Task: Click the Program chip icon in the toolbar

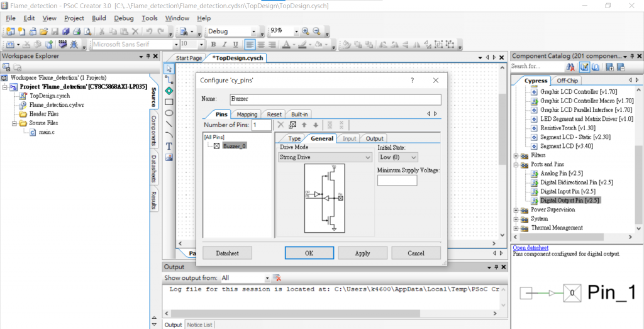Action: (63, 45)
